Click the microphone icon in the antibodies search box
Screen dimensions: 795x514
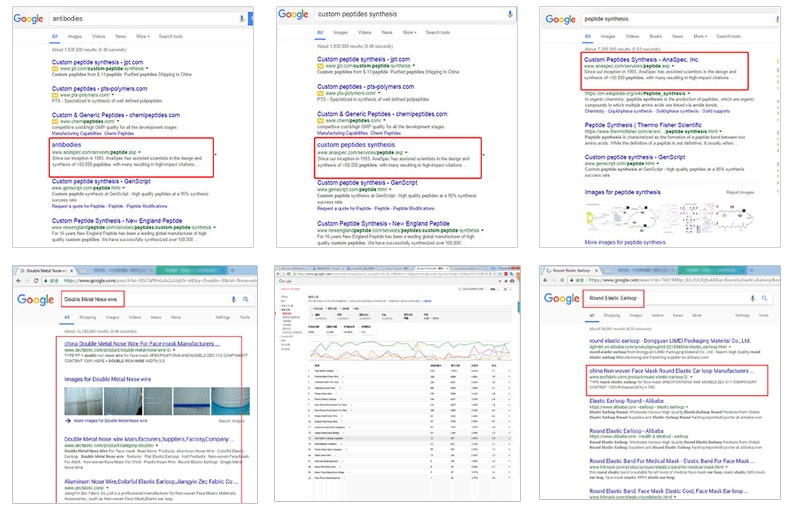242,18
